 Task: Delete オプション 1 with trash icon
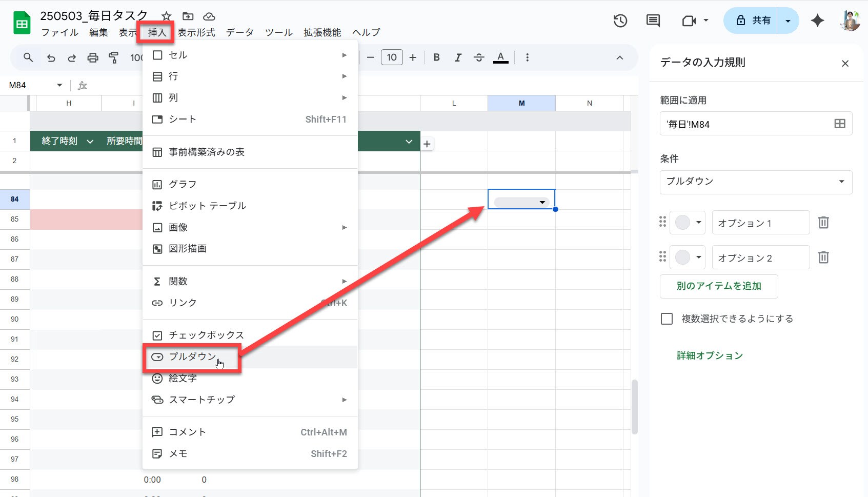pyautogui.click(x=823, y=223)
